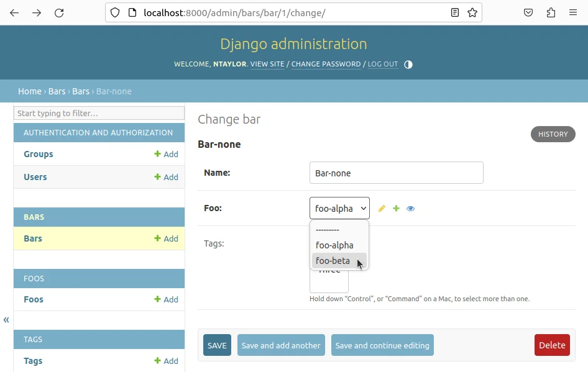Open the HISTORY button for this bar
Screen dimensions: 588x372
(x=553, y=134)
